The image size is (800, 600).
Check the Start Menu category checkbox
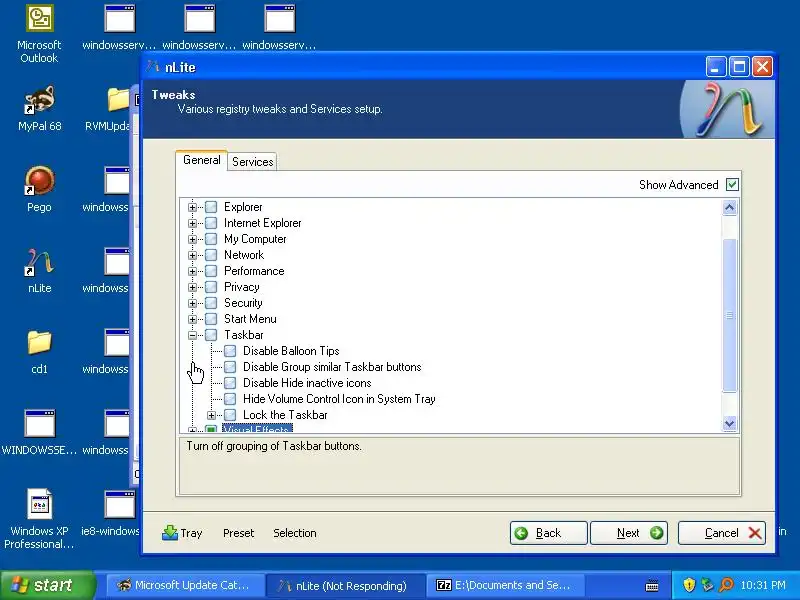(211, 319)
